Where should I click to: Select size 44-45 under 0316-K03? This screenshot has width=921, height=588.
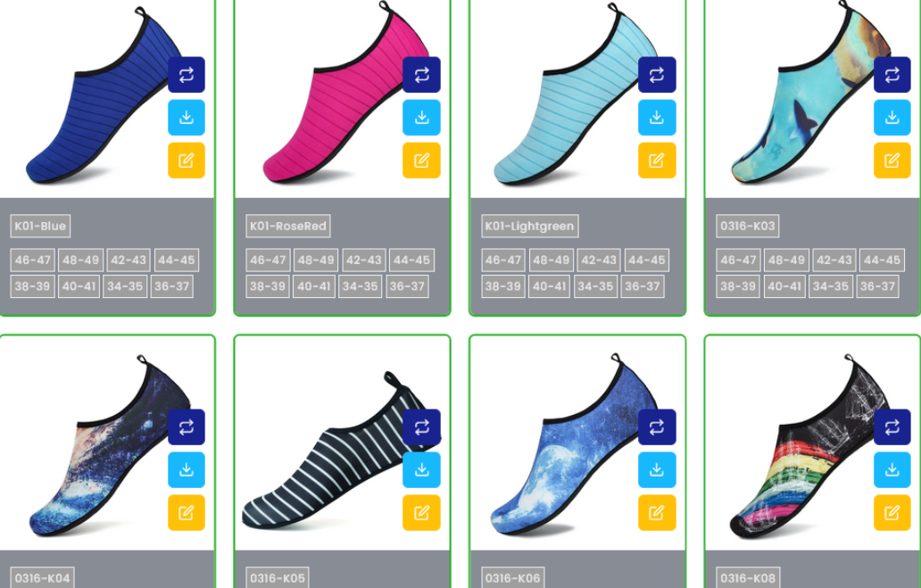click(x=882, y=261)
